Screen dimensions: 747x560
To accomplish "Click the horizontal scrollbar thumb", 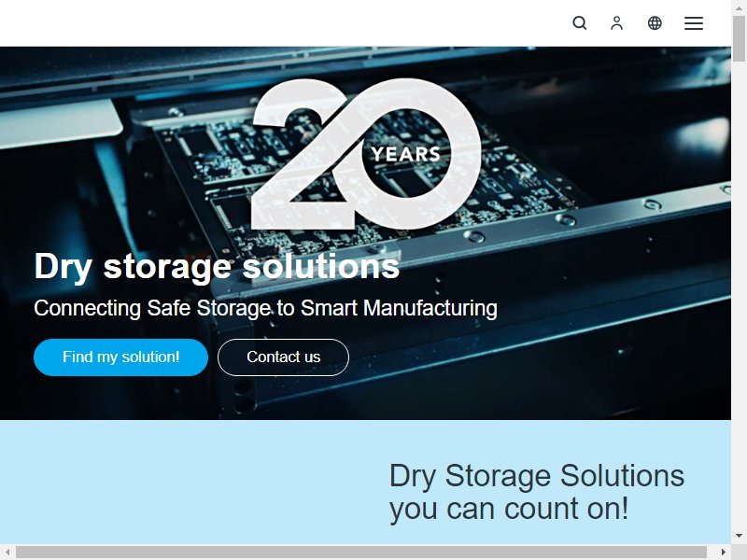I will (x=361, y=552).
